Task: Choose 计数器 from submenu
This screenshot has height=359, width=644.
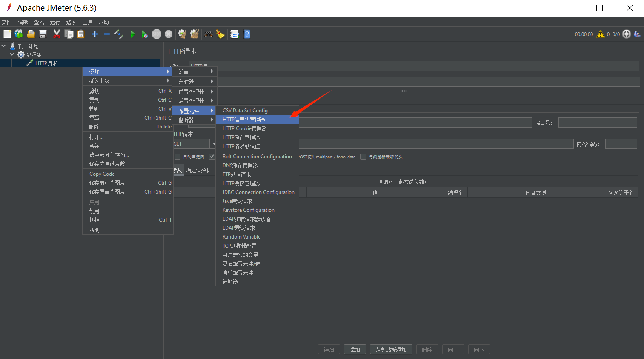Action: point(257,282)
